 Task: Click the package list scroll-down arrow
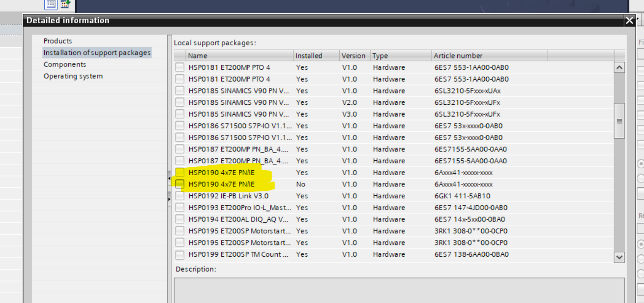(x=619, y=257)
